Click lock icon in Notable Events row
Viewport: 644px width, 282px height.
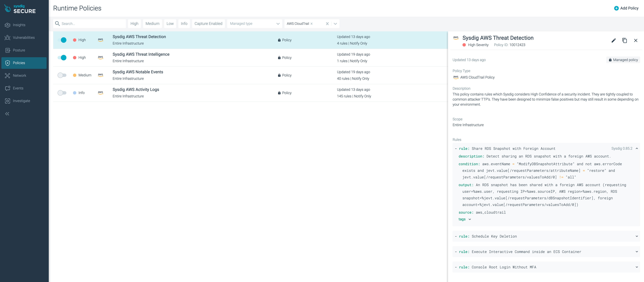pyautogui.click(x=279, y=75)
